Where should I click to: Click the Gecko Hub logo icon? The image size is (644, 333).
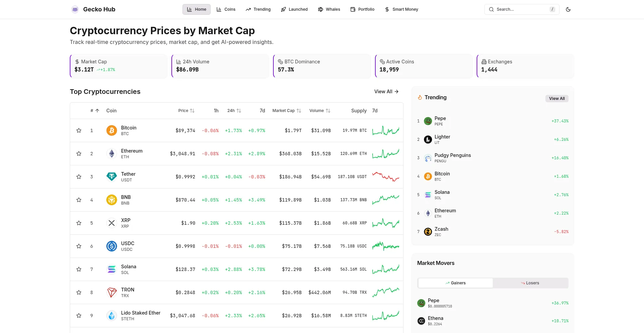coord(75,9)
